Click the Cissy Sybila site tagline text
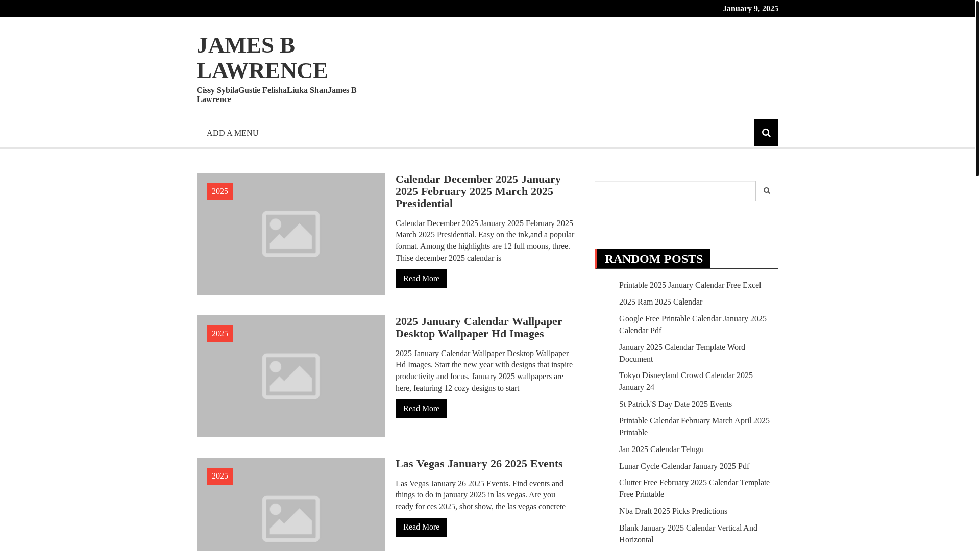The height and width of the screenshot is (551, 980). tap(276, 95)
